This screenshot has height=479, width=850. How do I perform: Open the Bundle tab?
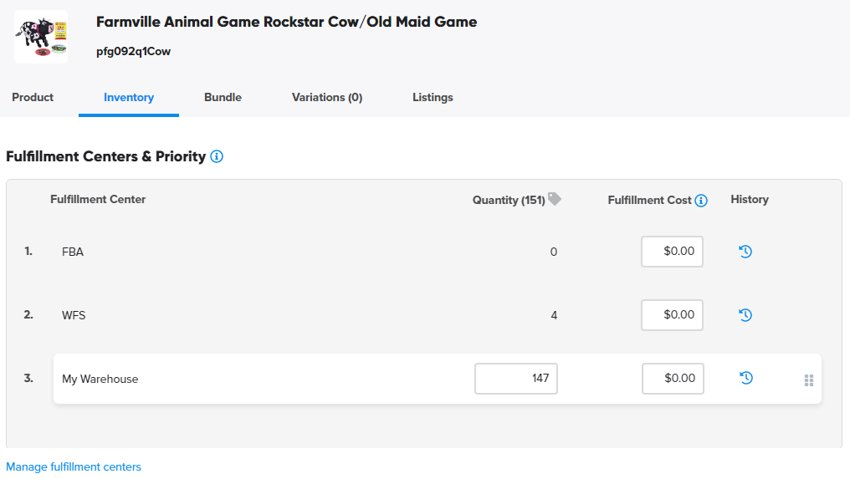(x=223, y=98)
